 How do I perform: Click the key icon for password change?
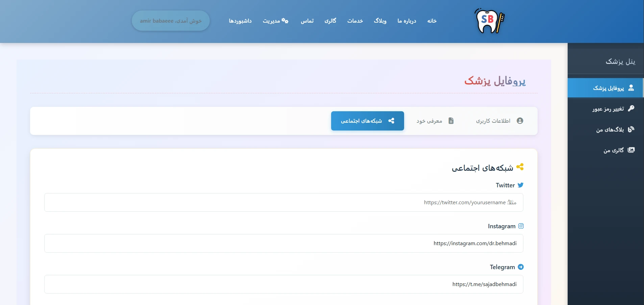[x=631, y=109]
